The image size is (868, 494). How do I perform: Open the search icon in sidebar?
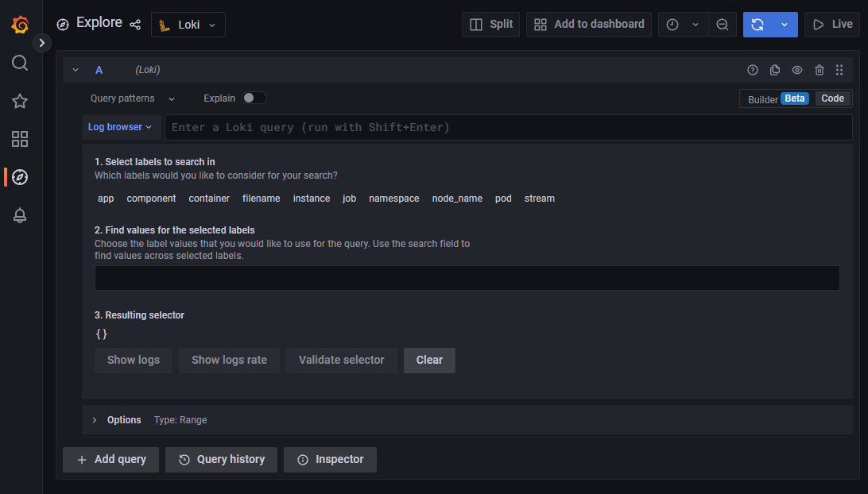[x=20, y=63]
